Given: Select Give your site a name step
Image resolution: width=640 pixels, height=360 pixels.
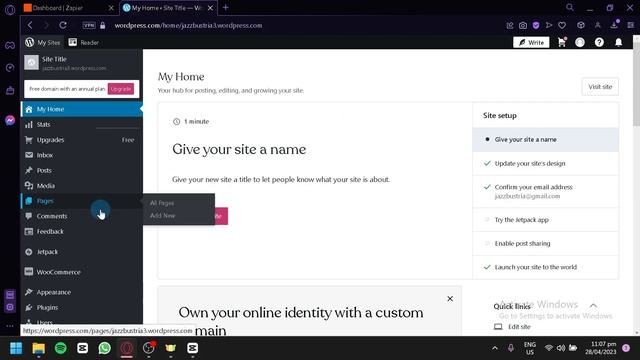Looking at the screenshot, I should coord(545,140).
